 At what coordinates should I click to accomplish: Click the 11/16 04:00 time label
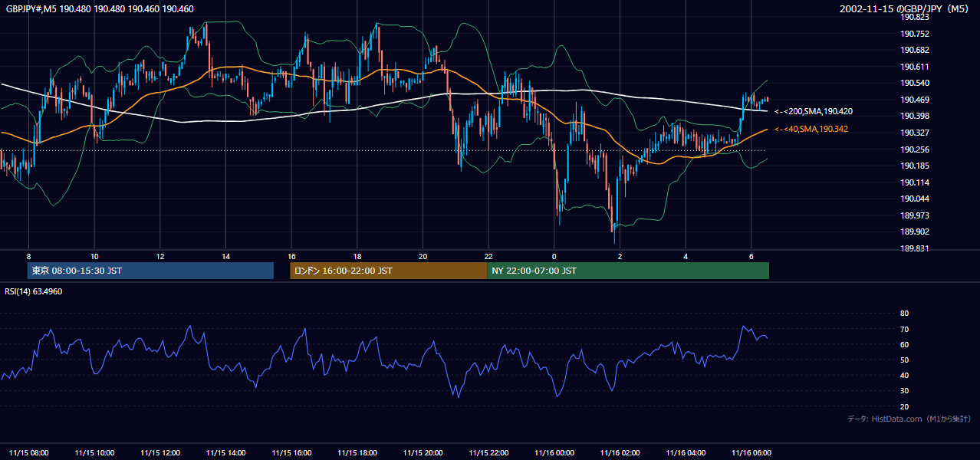point(686,452)
